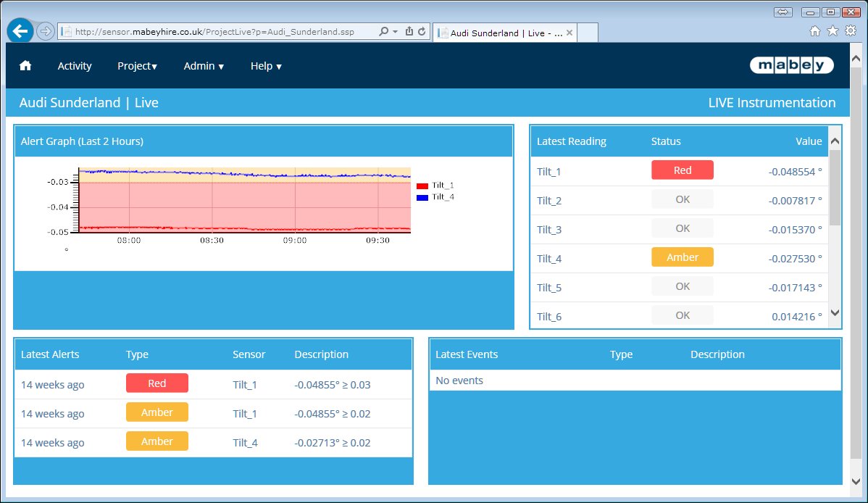Viewport: 868px width, 503px height.
Task: Click the blue Tilt_4 legend swatch
Action: [x=422, y=198]
